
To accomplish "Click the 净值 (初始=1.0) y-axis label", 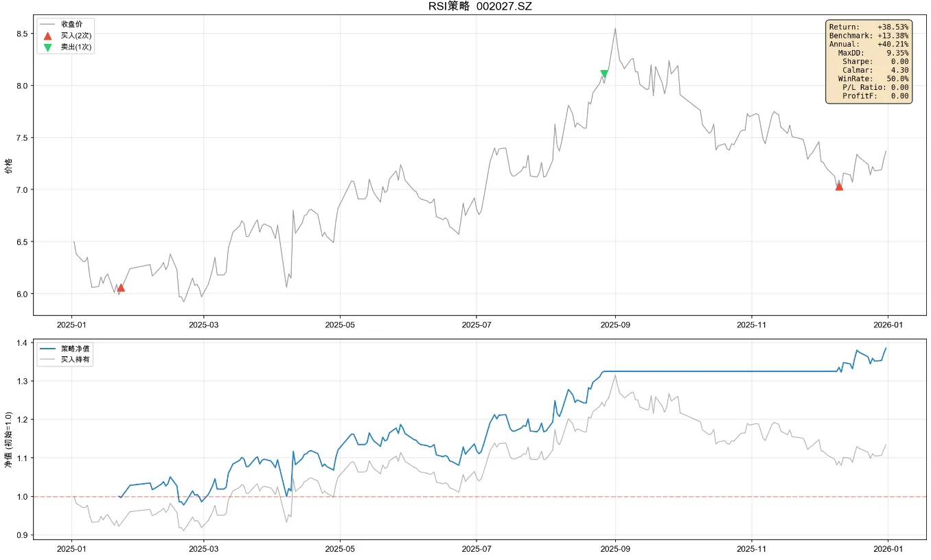I will [9, 440].
